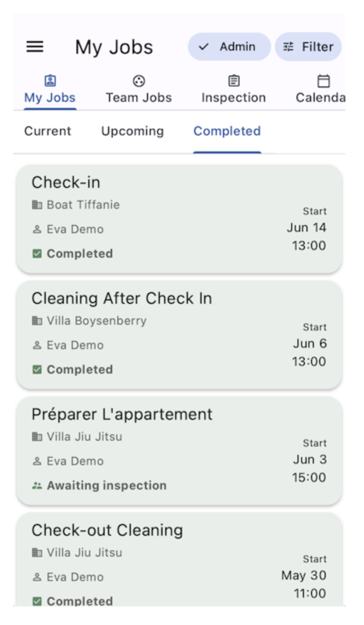Click the Jun 3 start date
Viewport: 364px width, 625px height.
[x=310, y=459]
